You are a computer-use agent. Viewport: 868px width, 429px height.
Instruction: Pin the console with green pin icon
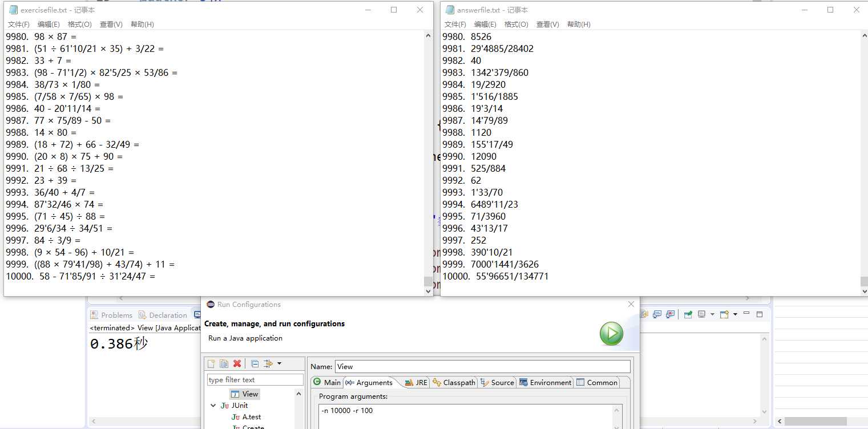click(688, 314)
